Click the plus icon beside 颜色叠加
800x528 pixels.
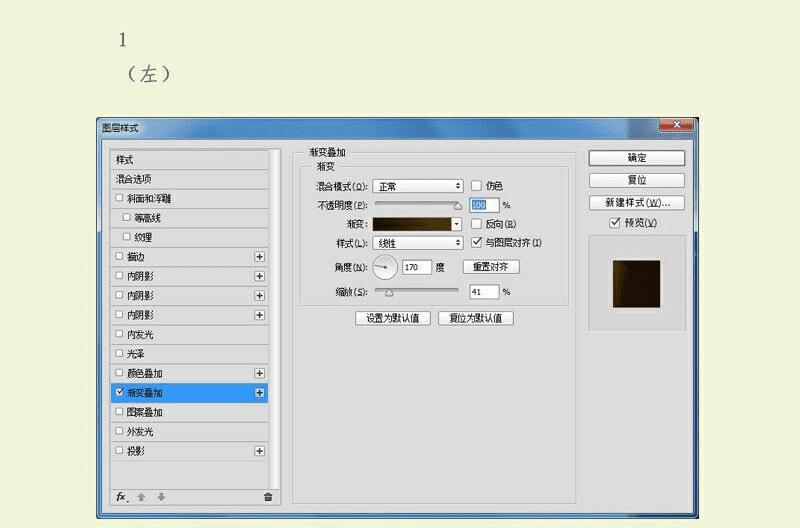tap(259, 373)
